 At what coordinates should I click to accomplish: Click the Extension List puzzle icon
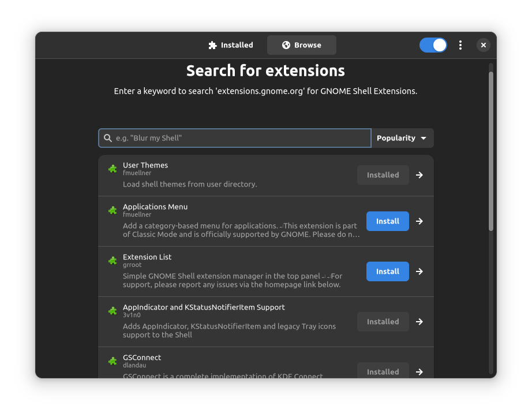point(113,260)
